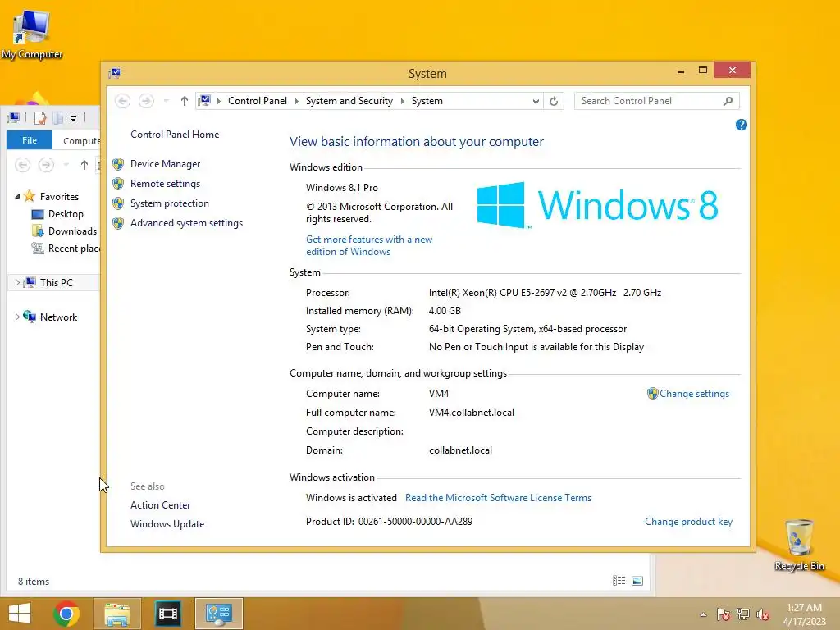
Task: Click the Forward arrow in System window
Action: point(146,101)
